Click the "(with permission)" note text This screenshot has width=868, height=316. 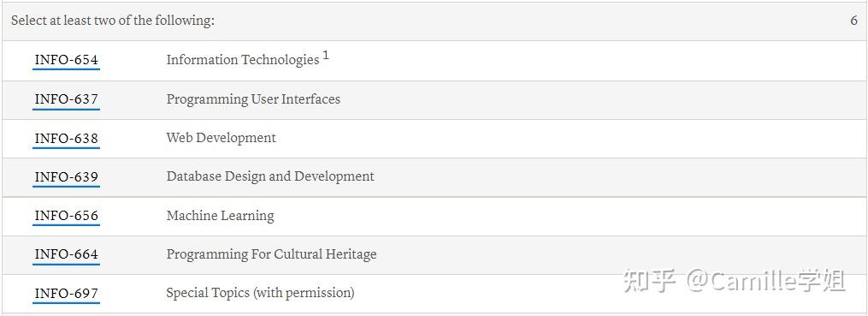click(x=304, y=293)
